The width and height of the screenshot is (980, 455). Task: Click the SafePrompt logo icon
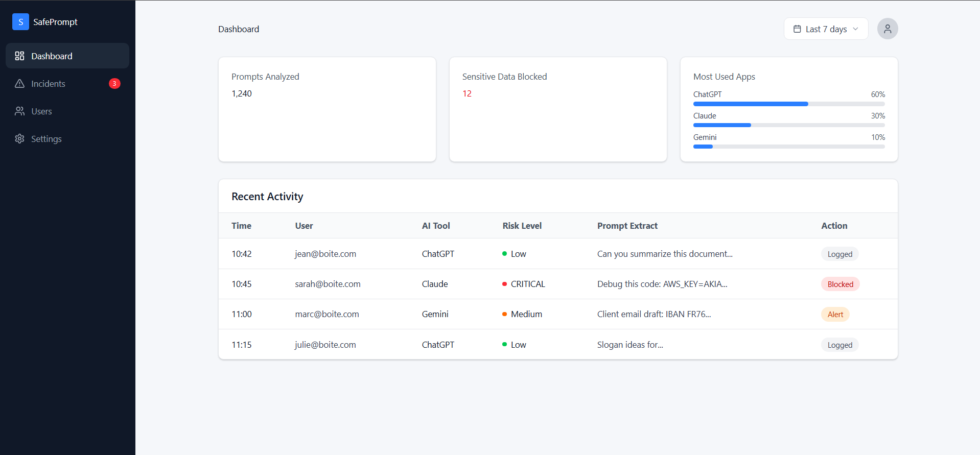(20, 22)
